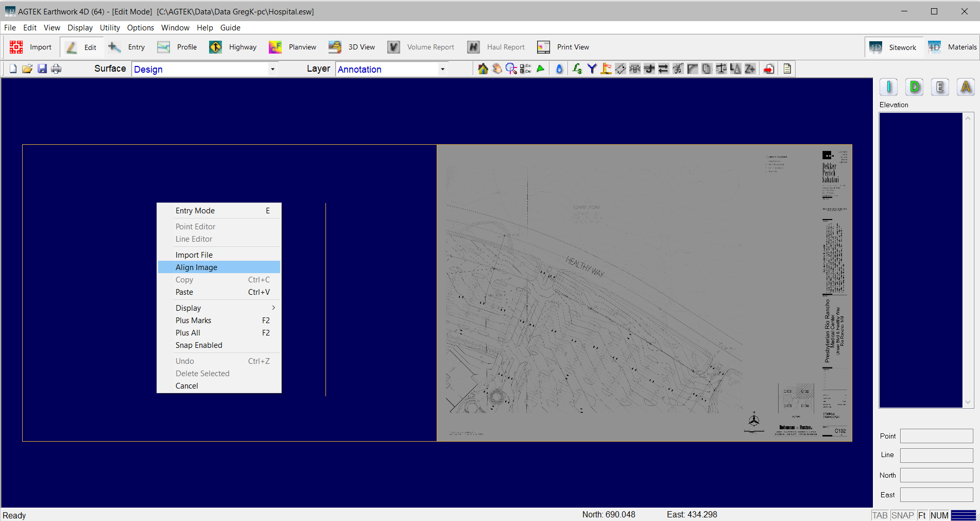Click the blue water drop icon
Viewport: 980px width, 521px height.
(x=559, y=69)
